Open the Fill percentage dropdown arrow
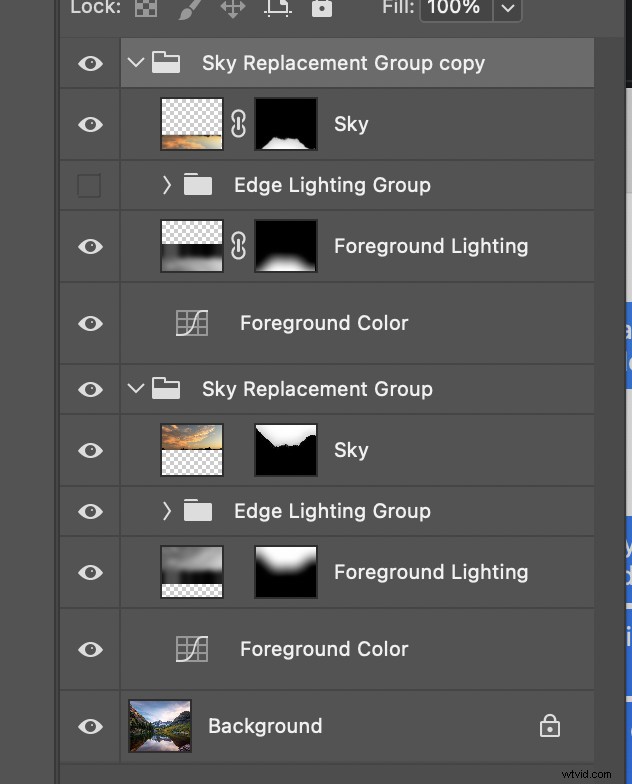632x784 pixels. [508, 9]
